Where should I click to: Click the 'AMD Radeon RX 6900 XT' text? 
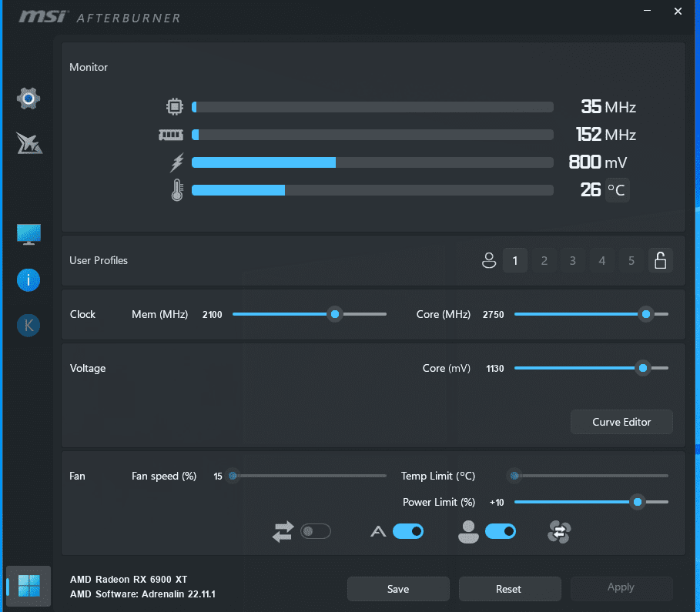(129, 580)
